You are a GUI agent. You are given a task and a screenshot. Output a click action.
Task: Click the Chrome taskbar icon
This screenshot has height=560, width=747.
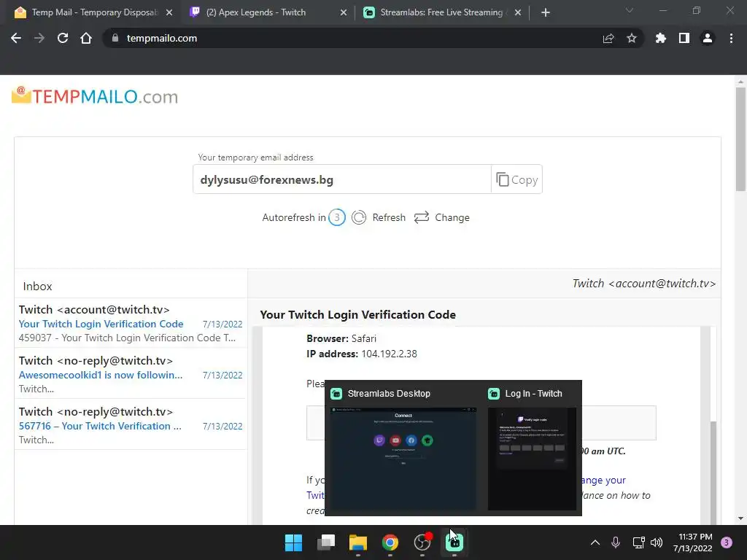(x=390, y=542)
